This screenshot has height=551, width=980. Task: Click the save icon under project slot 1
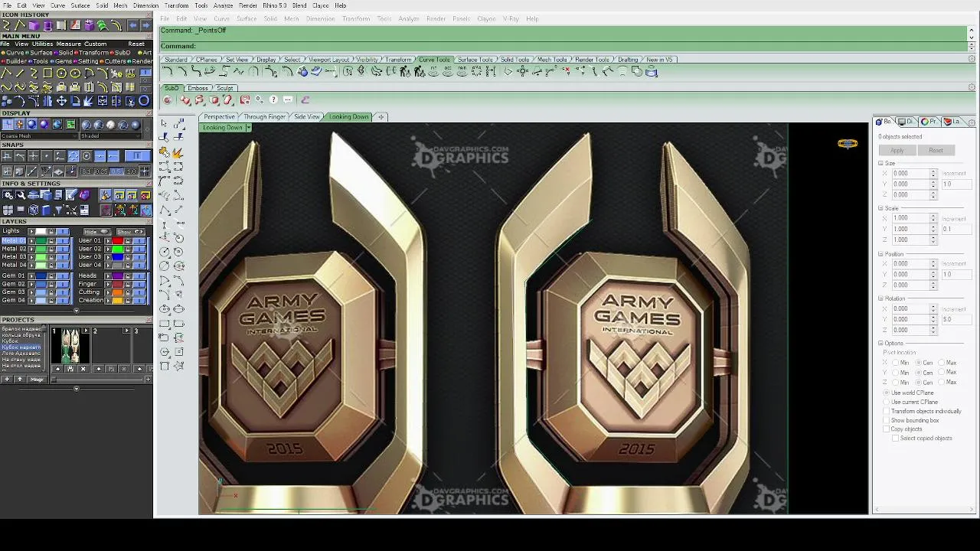[70, 369]
